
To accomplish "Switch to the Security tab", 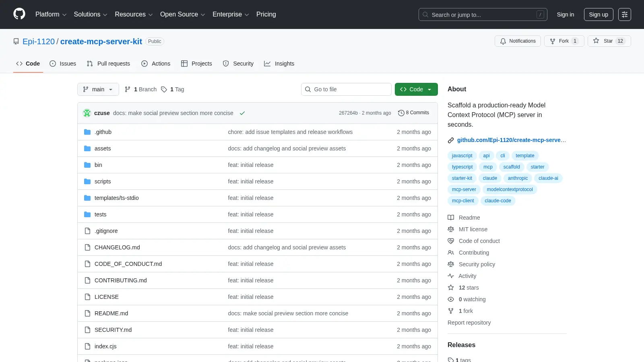I will coord(238,64).
